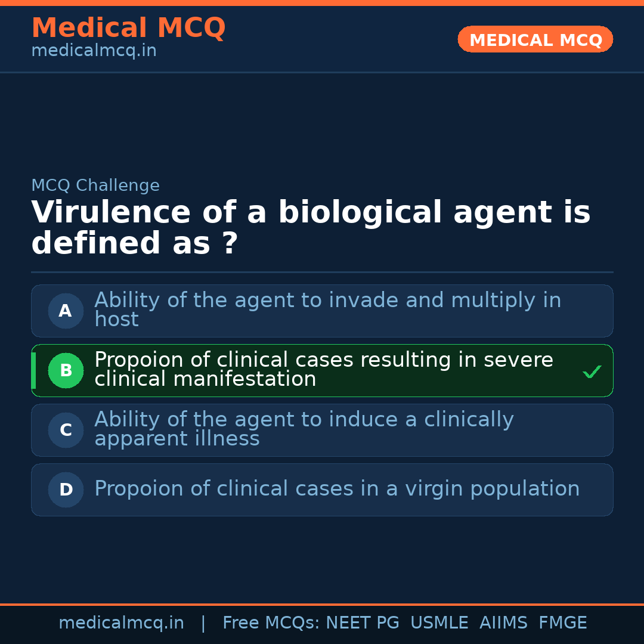Click the green checkmark on option B

coord(592,372)
